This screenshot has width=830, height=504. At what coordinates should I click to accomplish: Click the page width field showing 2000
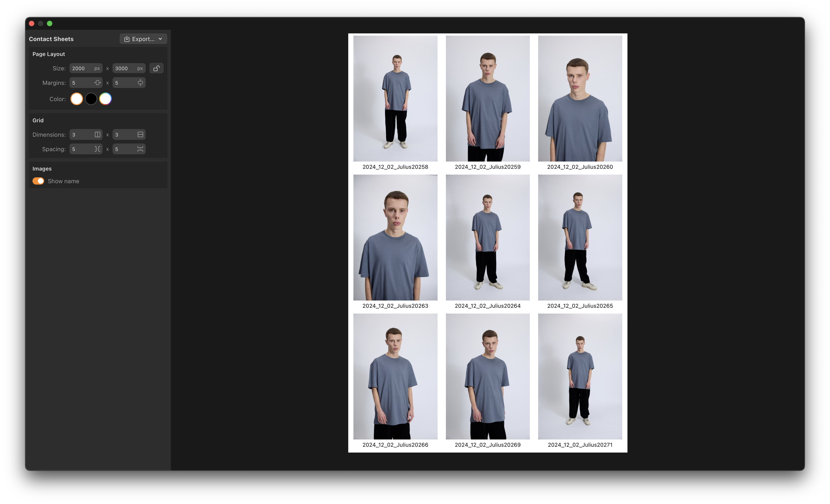pyautogui.click(x=81, y=68)
